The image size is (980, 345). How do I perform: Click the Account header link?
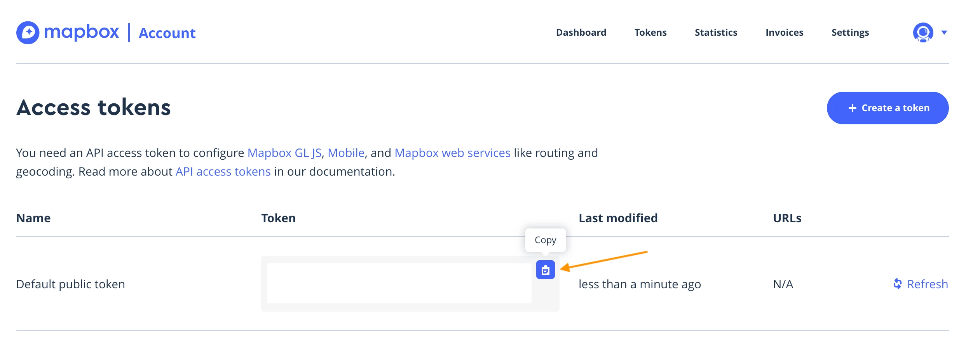point(167,33)
